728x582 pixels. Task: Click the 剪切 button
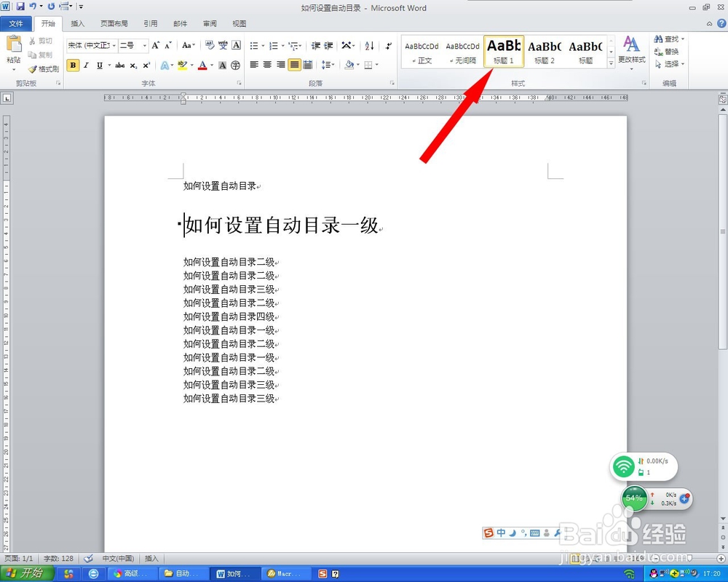pos(41,41)
